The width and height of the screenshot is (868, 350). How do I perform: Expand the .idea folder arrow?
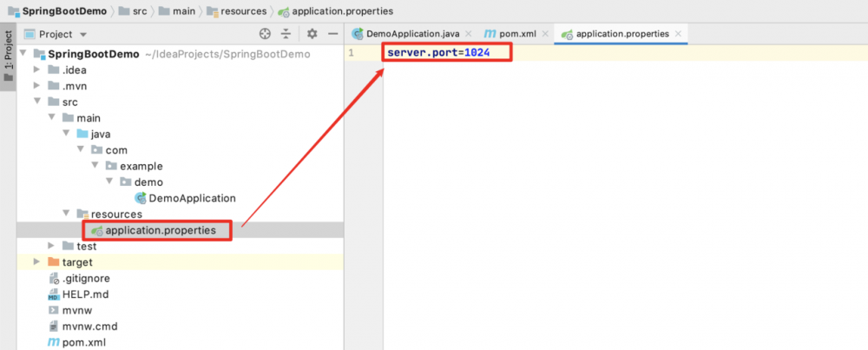(x=37, y=70)
